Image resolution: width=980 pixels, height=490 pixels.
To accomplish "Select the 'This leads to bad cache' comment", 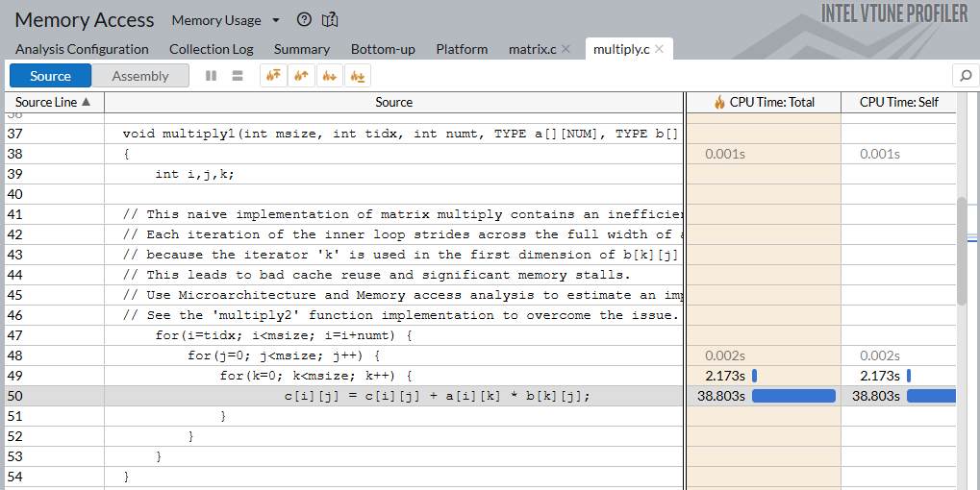I will pyautogui.click(x=377, y=275).
